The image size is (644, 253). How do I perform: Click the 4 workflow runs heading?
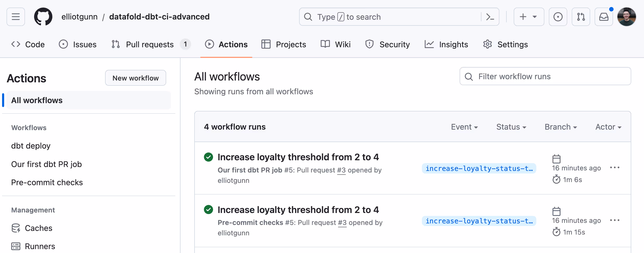pos(235,127)
